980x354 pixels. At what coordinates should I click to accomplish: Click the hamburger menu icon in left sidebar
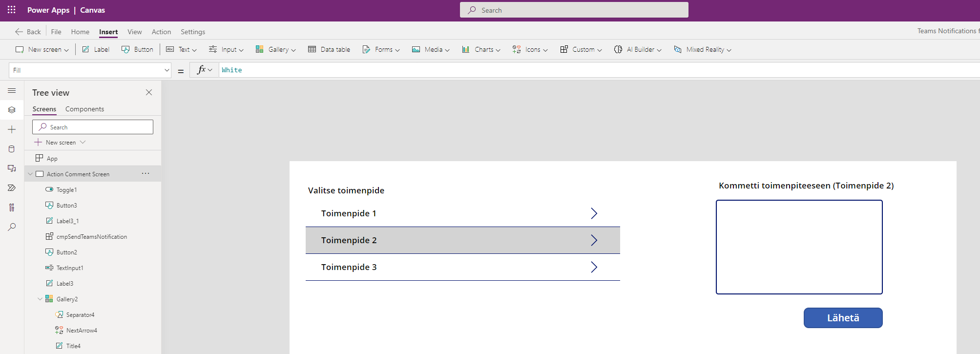12,91
